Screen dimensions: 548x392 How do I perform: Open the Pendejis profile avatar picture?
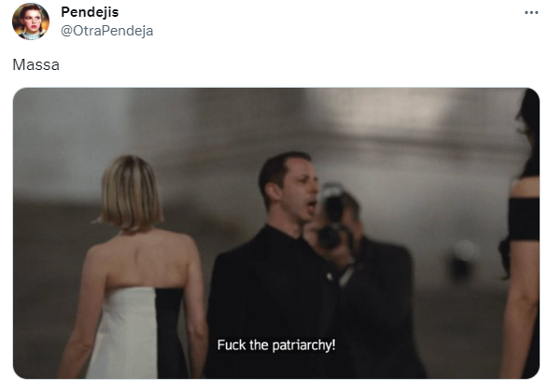(31, 21)
